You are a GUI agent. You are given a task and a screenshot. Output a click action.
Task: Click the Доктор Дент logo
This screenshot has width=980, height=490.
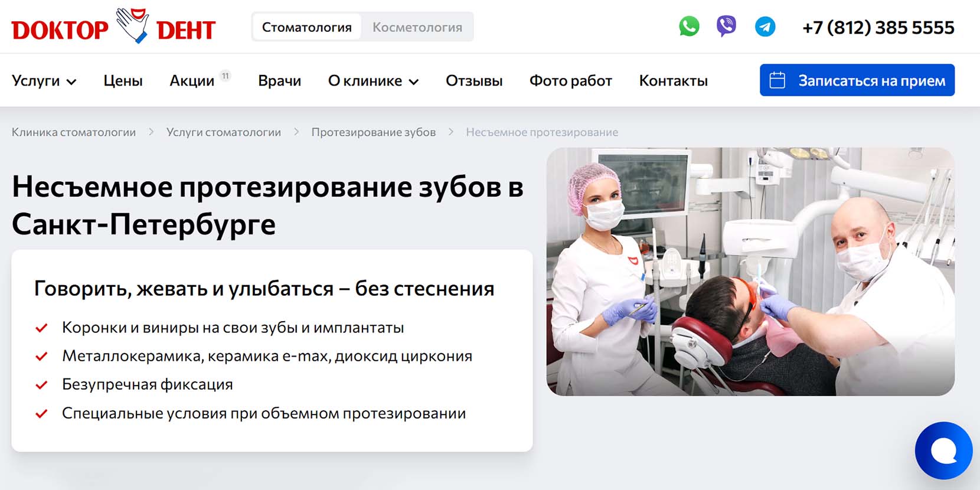click(113, 27)
